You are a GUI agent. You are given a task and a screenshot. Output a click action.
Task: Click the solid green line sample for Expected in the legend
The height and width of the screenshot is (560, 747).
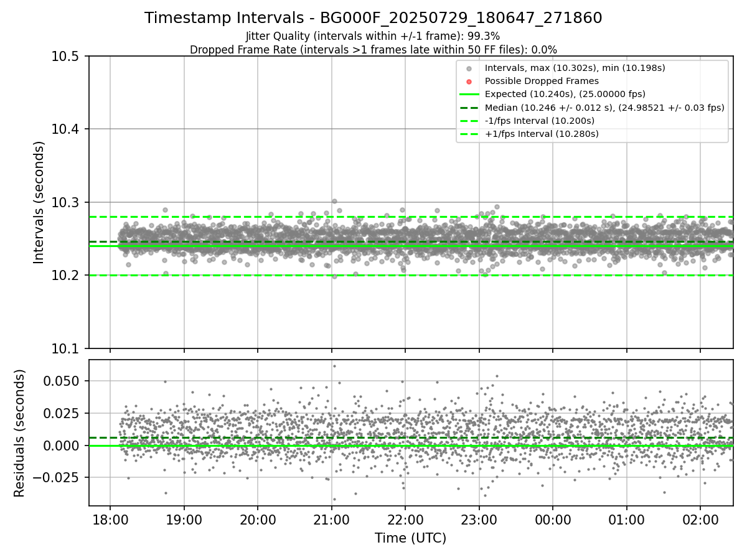(x=469, y=94)
